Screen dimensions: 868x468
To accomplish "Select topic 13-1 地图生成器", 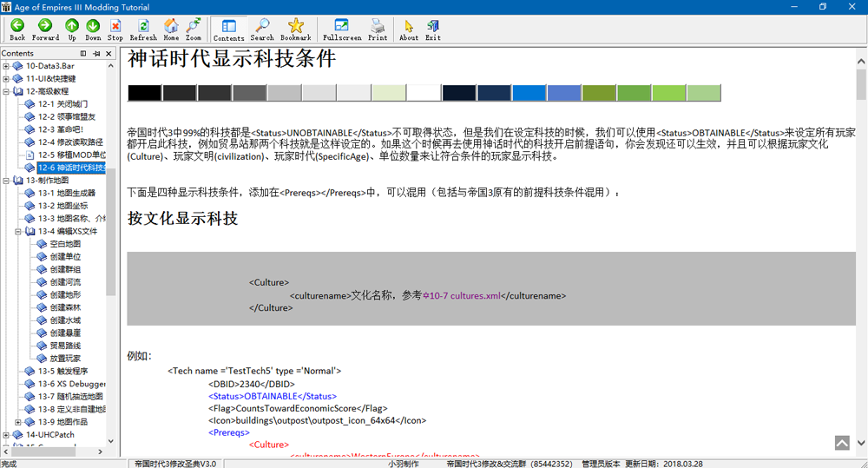I will (67, 194).
